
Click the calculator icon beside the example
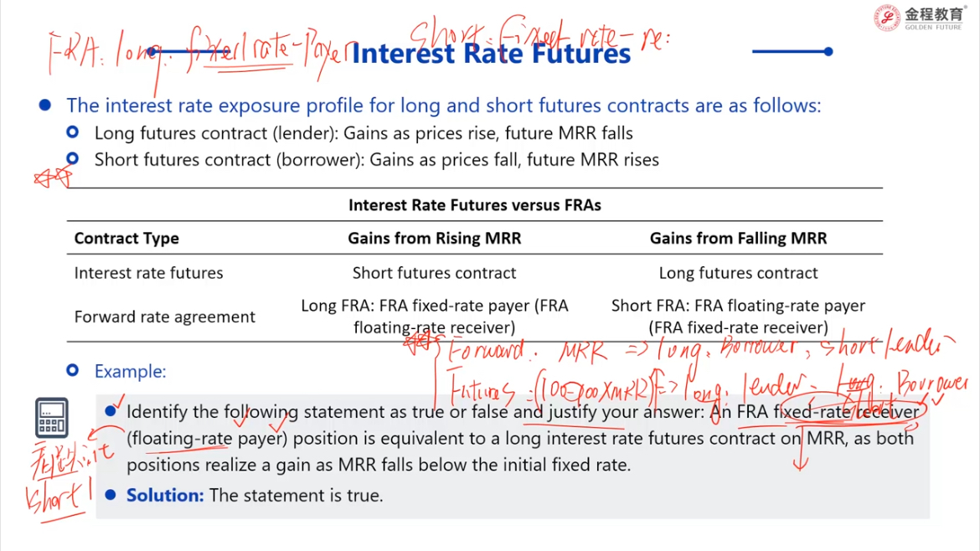tap(52, 417)
